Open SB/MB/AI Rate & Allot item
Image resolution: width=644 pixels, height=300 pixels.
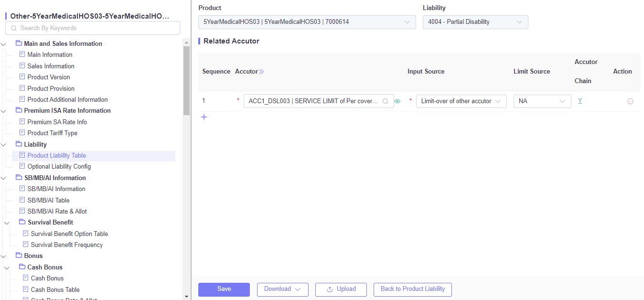57,211
